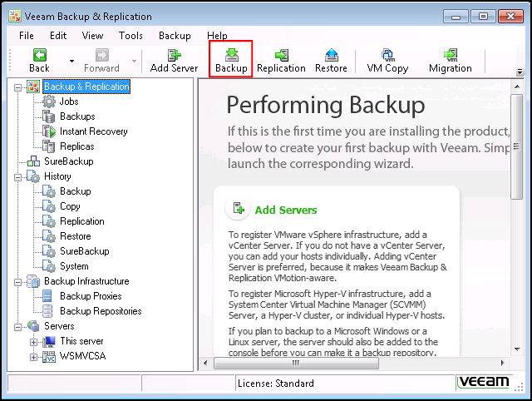532x401 pixels.
Task: Click the VM Copy toolbar icon
Action: point(387,55)
